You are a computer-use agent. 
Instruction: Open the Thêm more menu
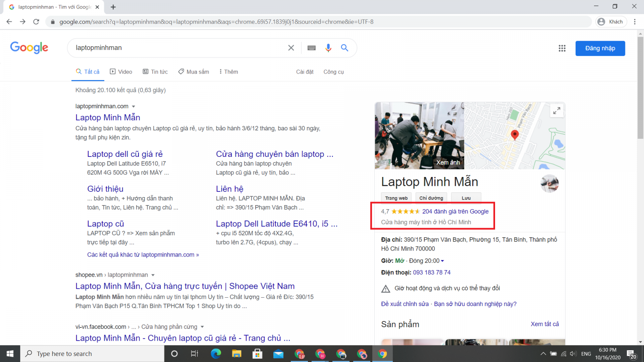[228, 72]
